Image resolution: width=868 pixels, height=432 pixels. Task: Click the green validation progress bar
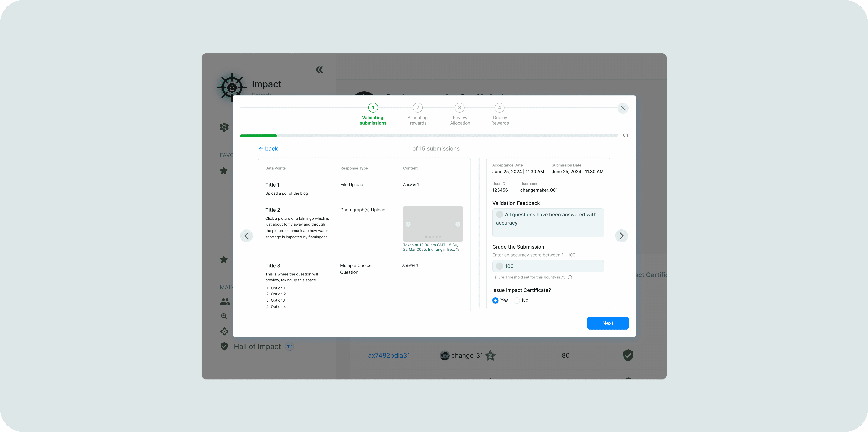point(258,136)
